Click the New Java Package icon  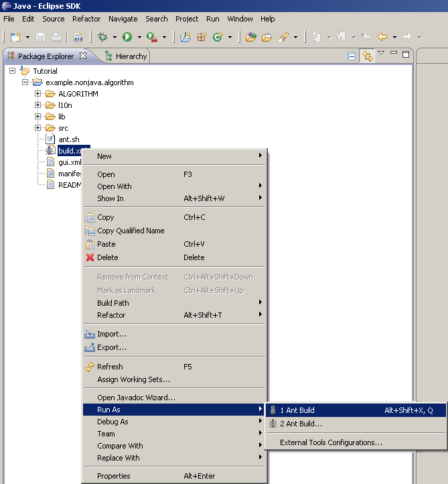coord(202,37)
